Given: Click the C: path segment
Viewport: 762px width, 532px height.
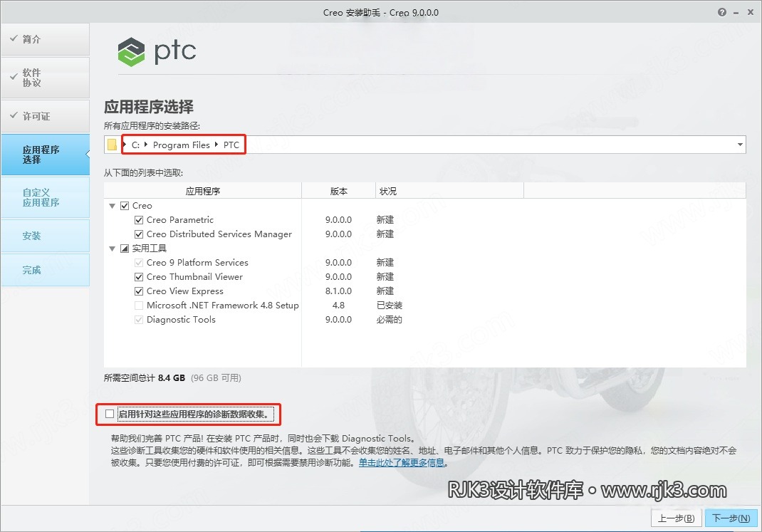Looking at the screenshot, I should (135, 145).
